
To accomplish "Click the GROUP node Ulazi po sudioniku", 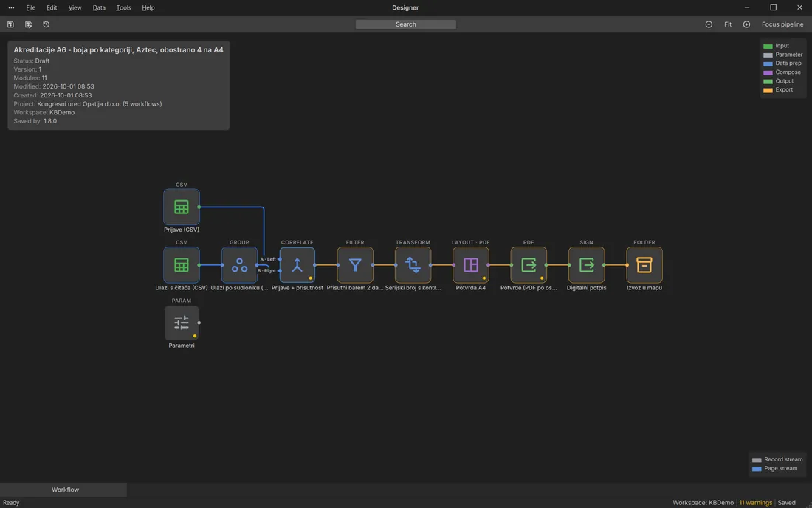I will (x=239, y=265).
